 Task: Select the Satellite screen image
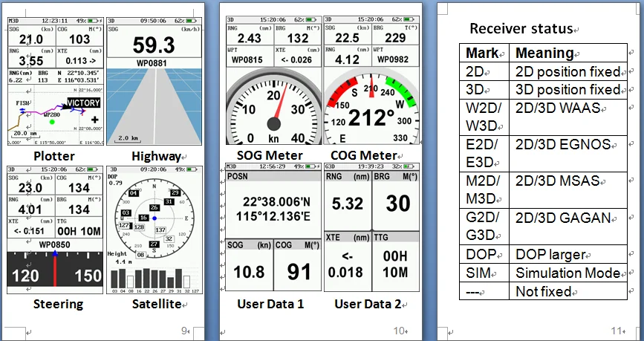coord(155,230)
